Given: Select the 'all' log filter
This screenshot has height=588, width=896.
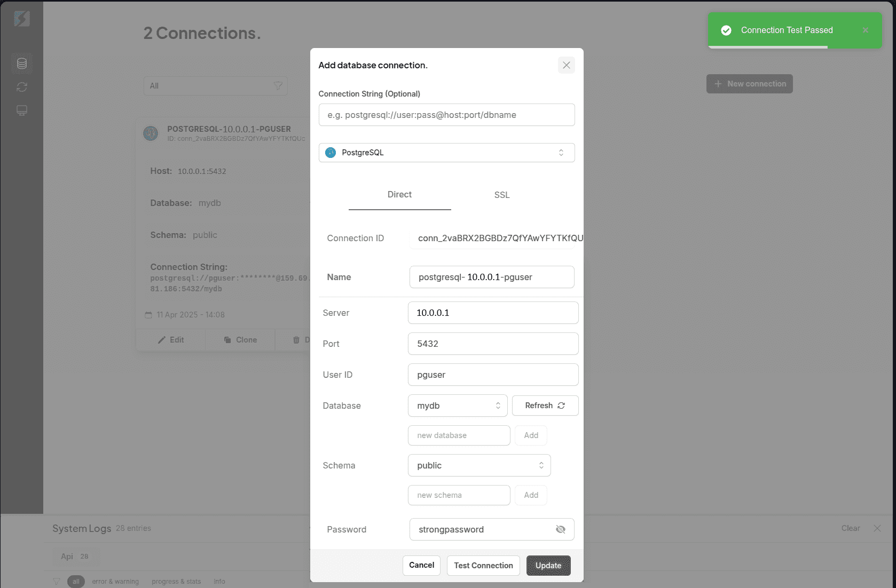Looking at the screenshot, I should point(76,582).
